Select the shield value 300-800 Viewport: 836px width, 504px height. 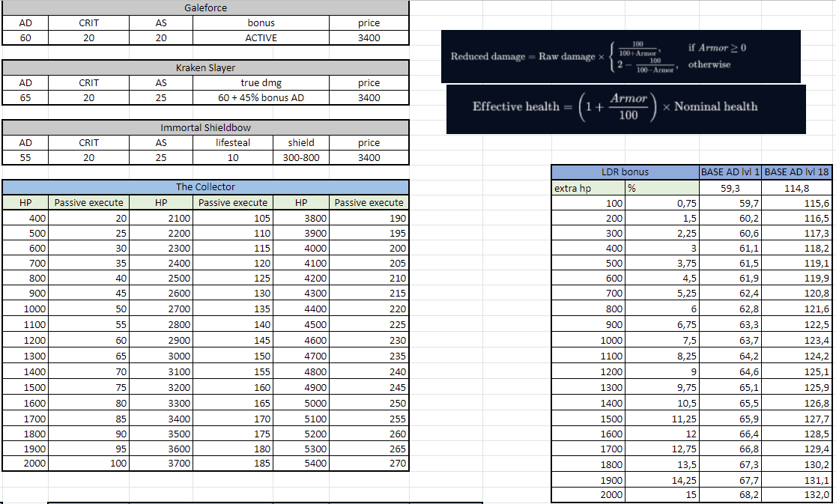[300, 157]
